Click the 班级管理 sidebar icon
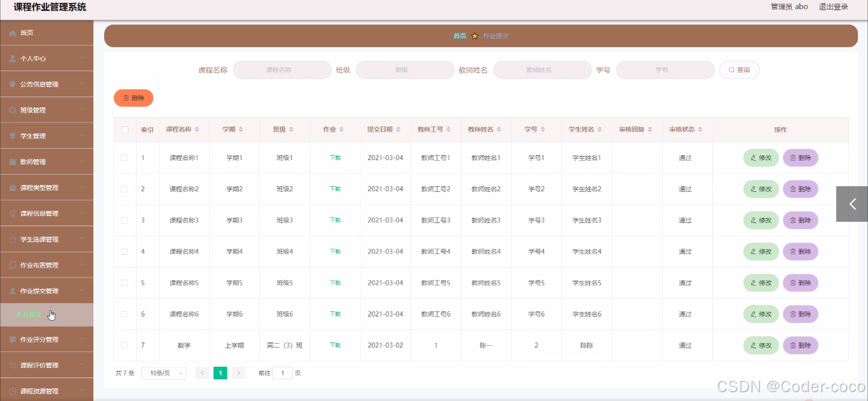This screenshot has width=868, height=401. tap(13, 111)
